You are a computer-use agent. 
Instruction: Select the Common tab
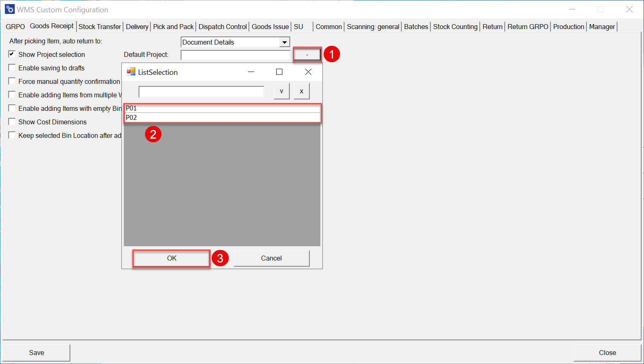click(x=329, y=27)
